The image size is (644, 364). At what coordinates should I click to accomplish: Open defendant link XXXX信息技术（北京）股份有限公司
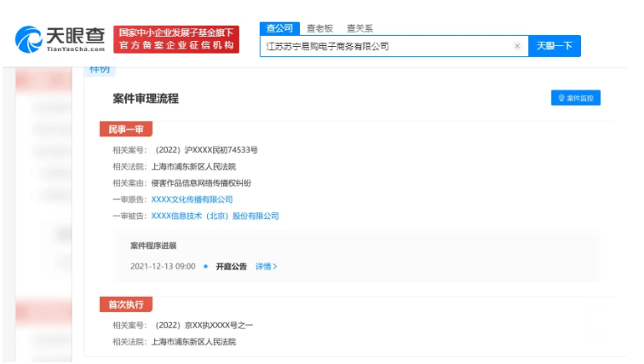[215, 217]
